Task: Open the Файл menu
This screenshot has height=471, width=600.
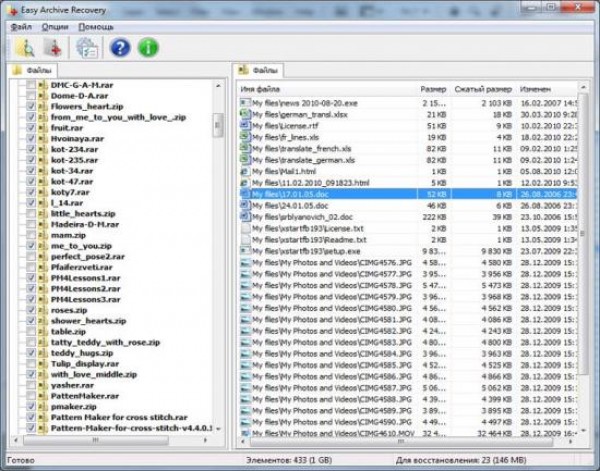Action: [x=21, y=27]
